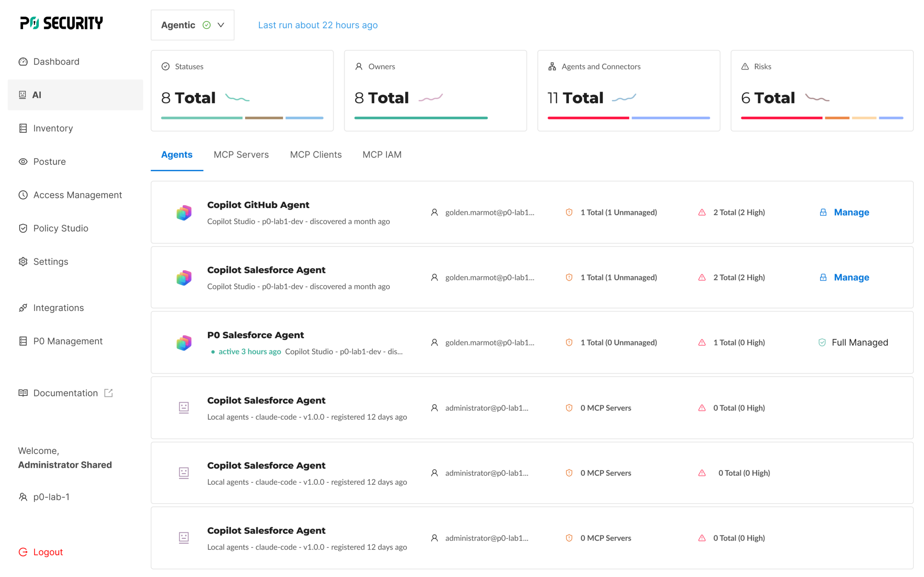Click the Access Management clock icon
This screenshot has height=577, width=924.
(23, 195)
